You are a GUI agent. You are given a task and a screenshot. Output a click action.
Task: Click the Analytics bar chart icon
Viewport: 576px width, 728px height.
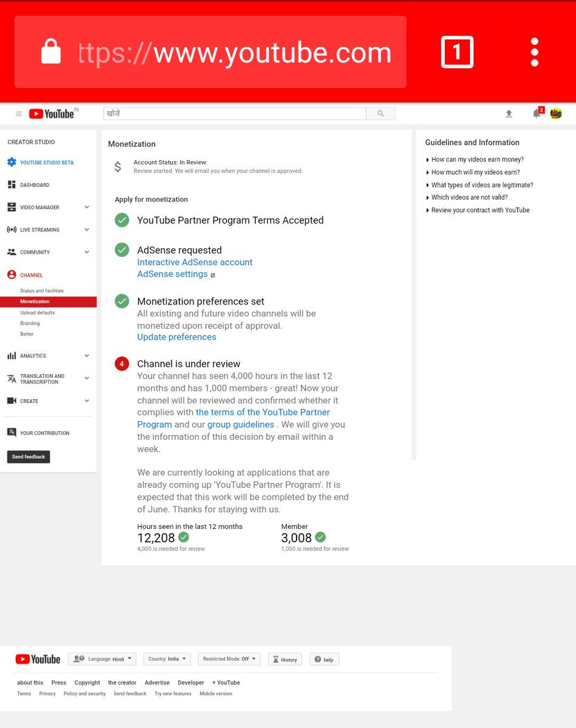(12, 356)
